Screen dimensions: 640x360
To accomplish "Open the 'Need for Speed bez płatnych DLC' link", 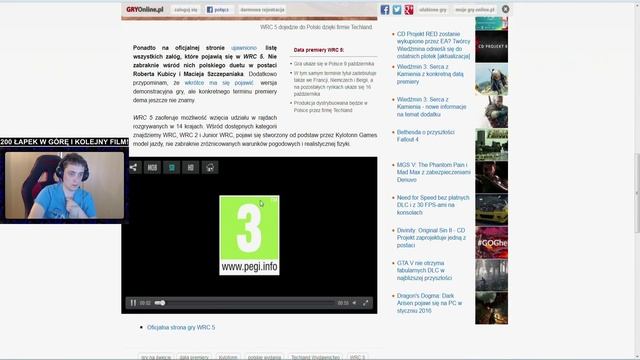I will pyautogui.click(x=433, y=205).
